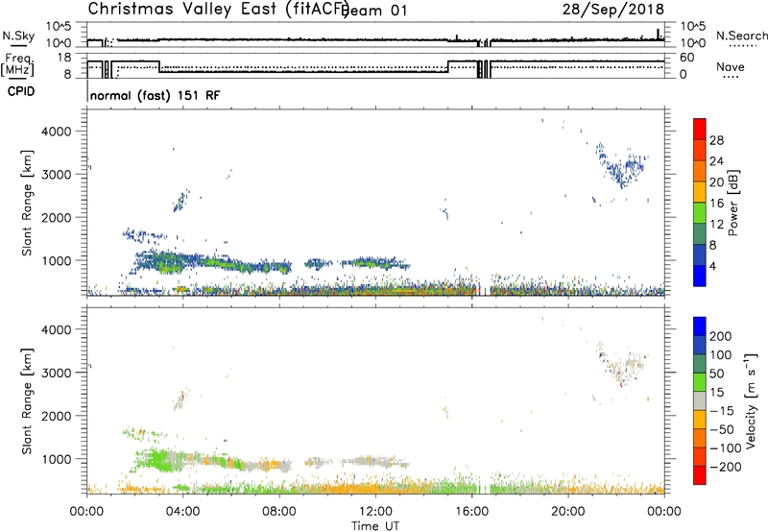
Task: Click the 'N.Search' legend label
Action: coord(741,36)
